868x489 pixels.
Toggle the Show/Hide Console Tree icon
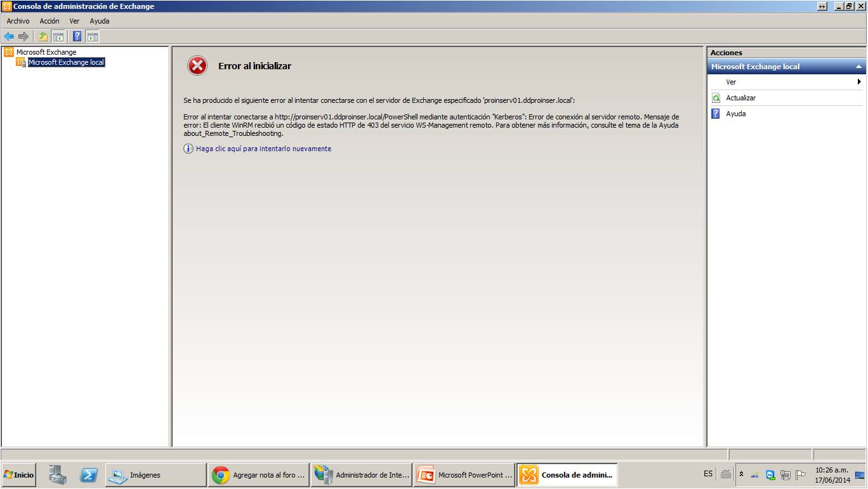coord(58,37)
